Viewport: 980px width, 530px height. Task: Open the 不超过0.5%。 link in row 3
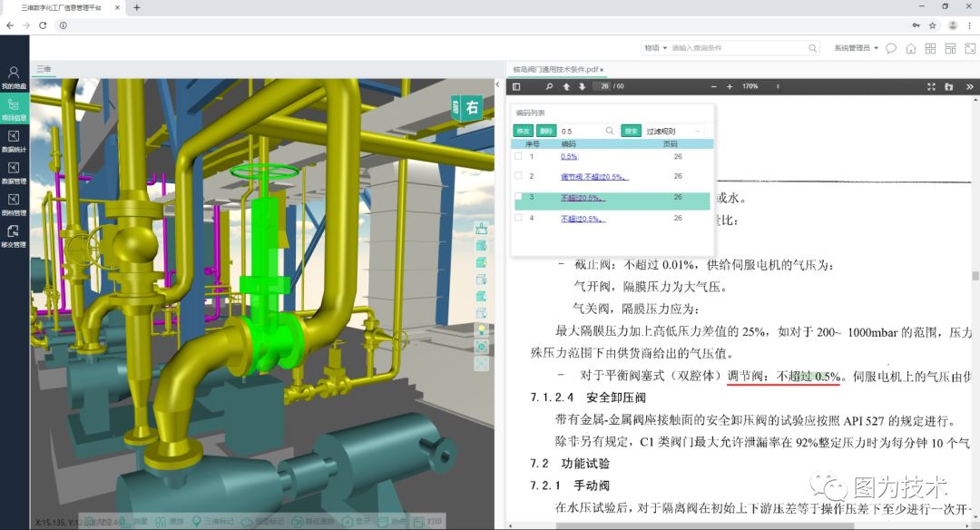coord(583,198)
